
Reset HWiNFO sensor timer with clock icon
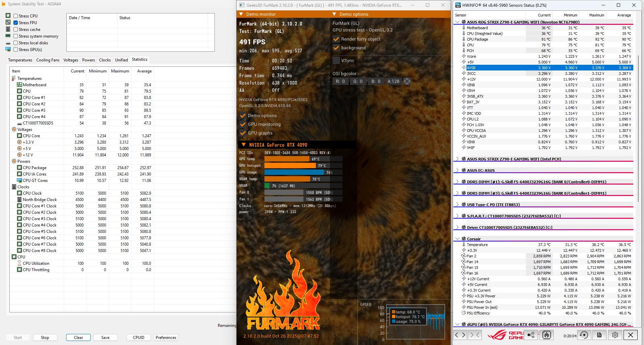point(584,335)
